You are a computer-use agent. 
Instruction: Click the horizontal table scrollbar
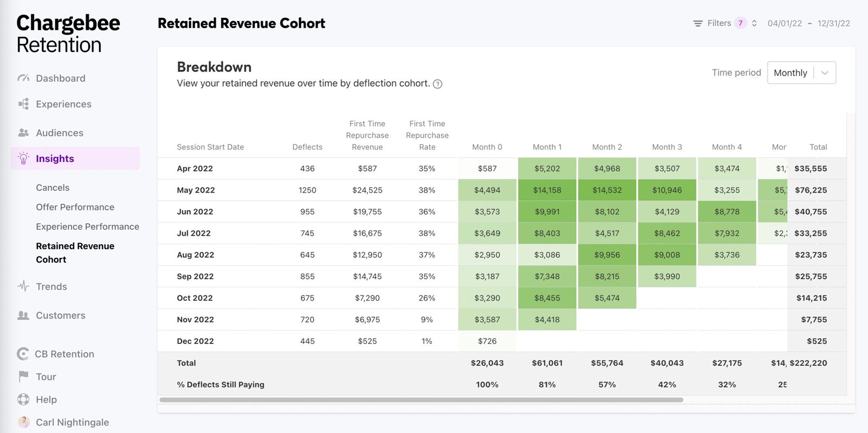point(421,400)
